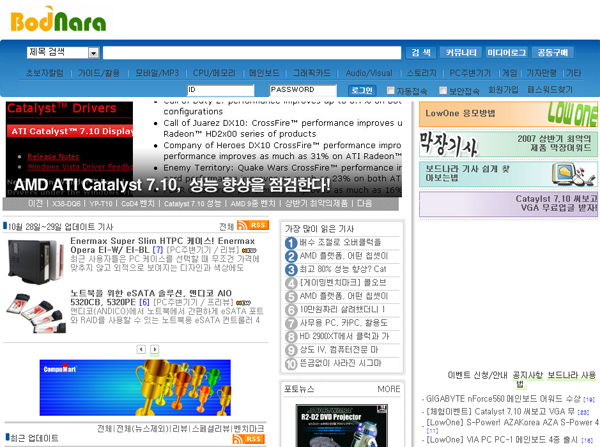
Task: Open the eSATA card product thumbnail
Action: (36, 313)
